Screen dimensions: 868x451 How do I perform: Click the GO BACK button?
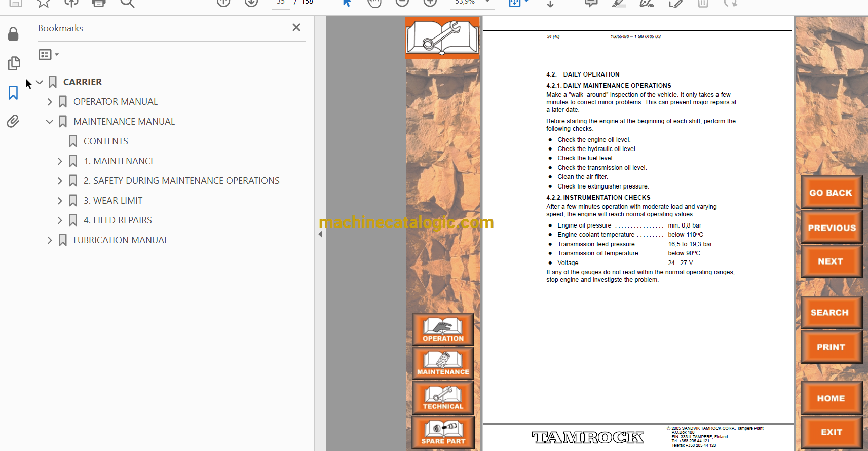click(x=831, y=193)
